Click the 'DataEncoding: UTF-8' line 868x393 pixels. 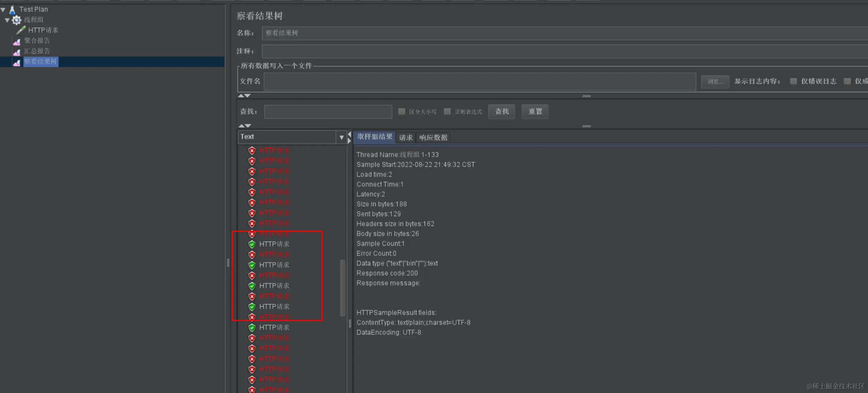point(389,332)
